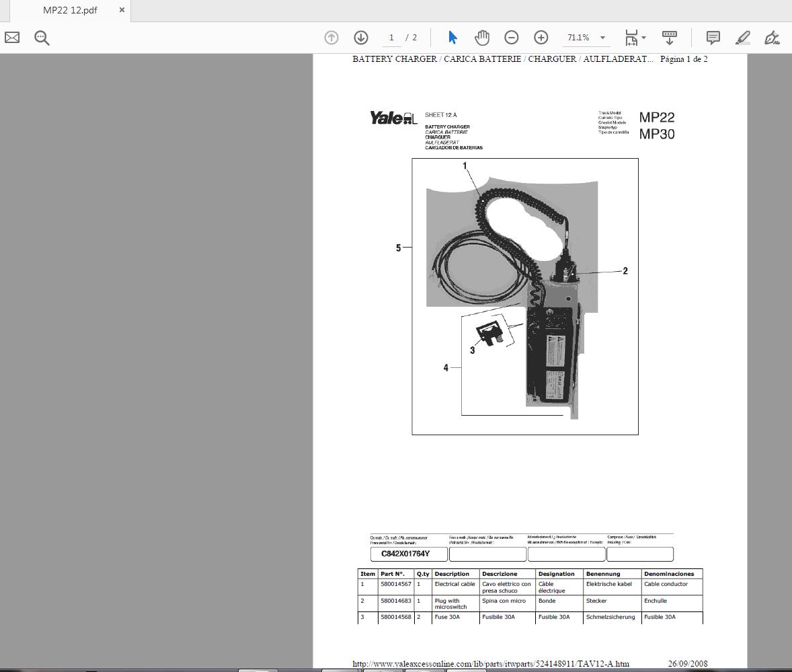Viewport: 792px width, 672px height.
Task: Click the battery charger diagram image
Action: click(x=525, y=297)
